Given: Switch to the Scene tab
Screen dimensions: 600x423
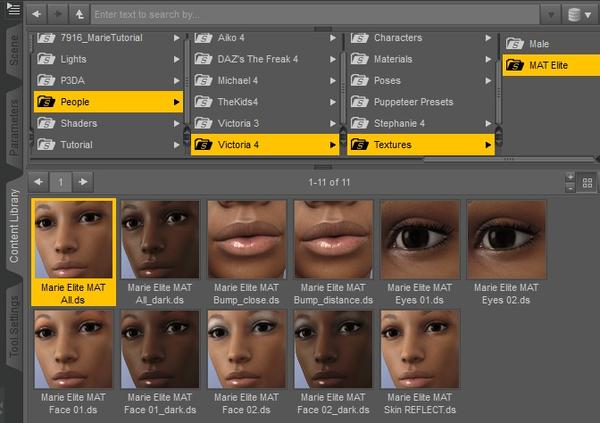Looking at the screenshot, I should [14, 51].
